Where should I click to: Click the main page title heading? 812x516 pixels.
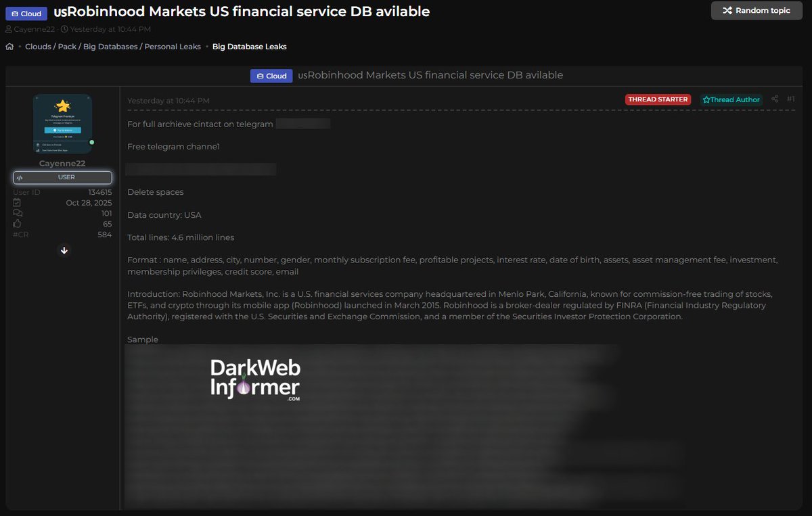[241, 11]
